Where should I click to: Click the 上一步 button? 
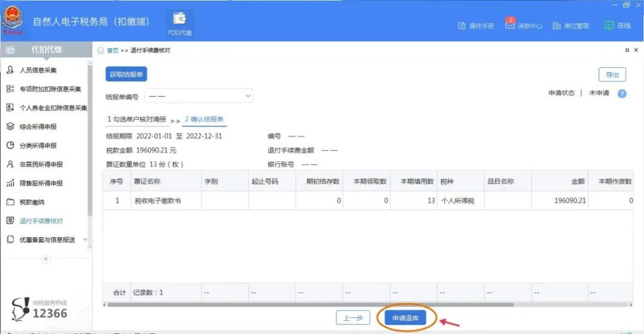(x=353, y=318)
